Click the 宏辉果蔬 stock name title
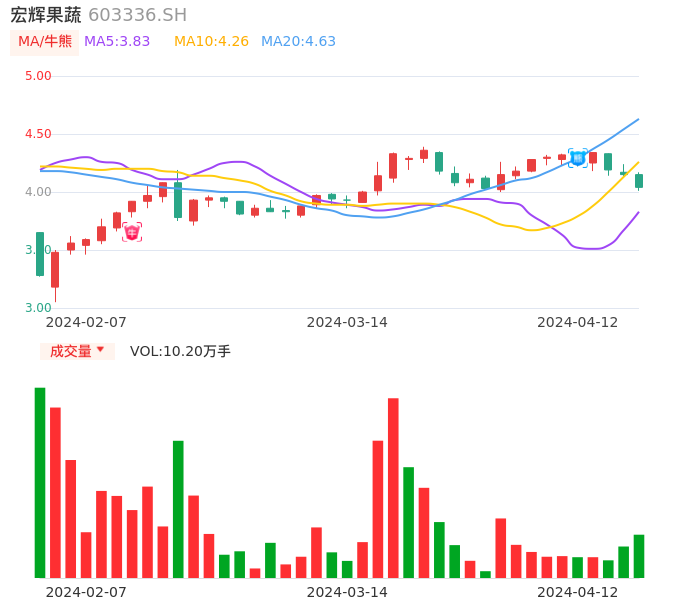Screen dimensions: 686x606 (46, 15)
